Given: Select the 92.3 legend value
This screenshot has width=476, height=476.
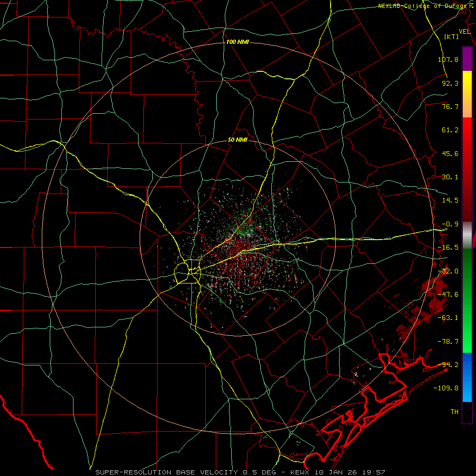Looking at the screenshot, I should [450, 83].
